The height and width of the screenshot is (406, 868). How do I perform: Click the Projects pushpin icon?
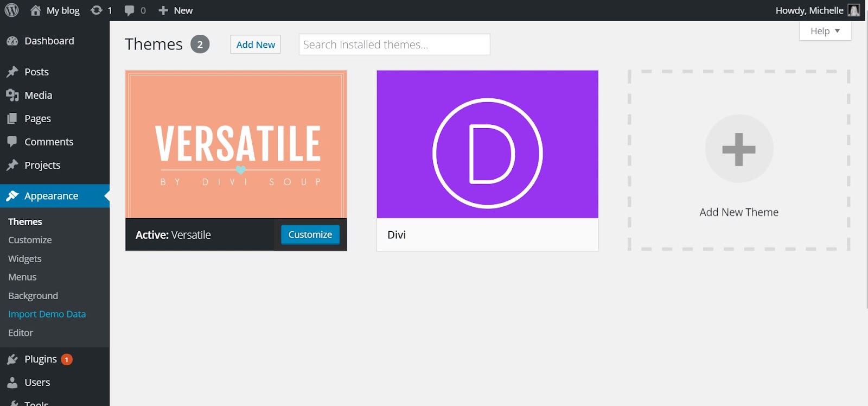tap(12, 165)
